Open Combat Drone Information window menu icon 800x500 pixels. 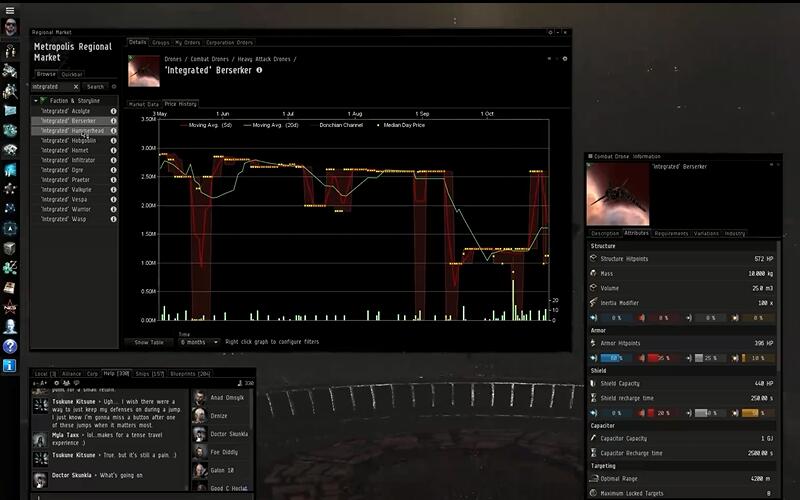(x=590, y=156)
